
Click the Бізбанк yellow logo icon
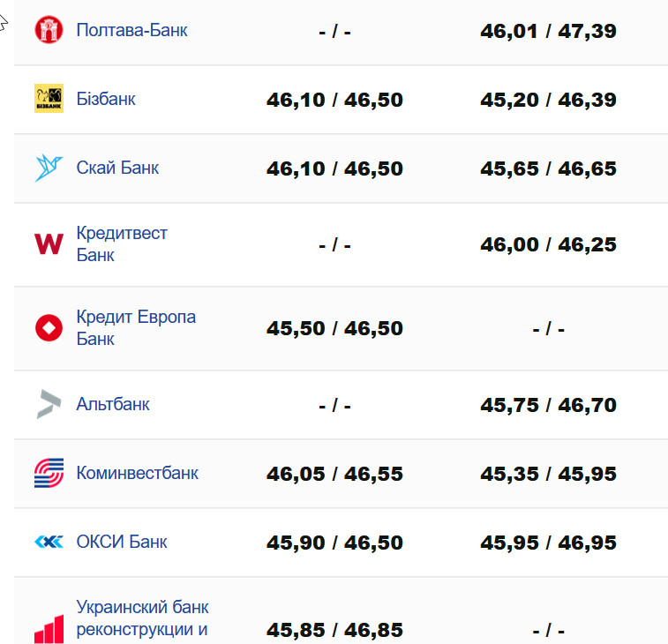tap(49, 99)
